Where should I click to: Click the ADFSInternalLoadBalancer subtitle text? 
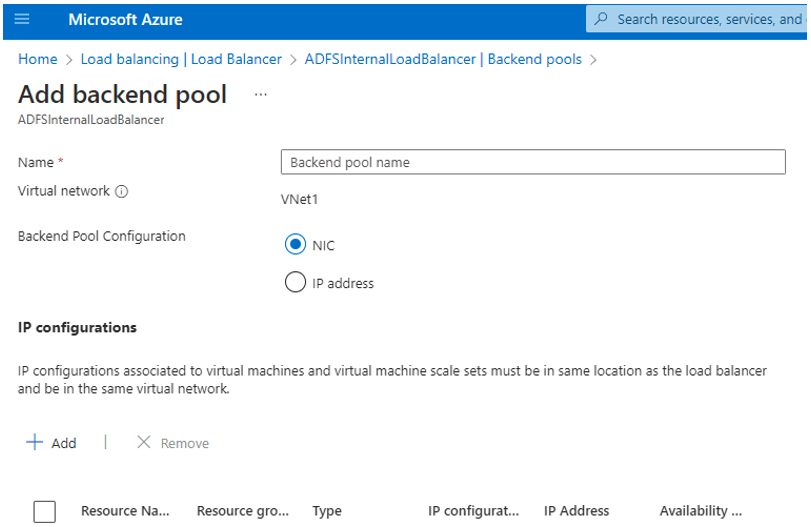(x=91, y=120)
